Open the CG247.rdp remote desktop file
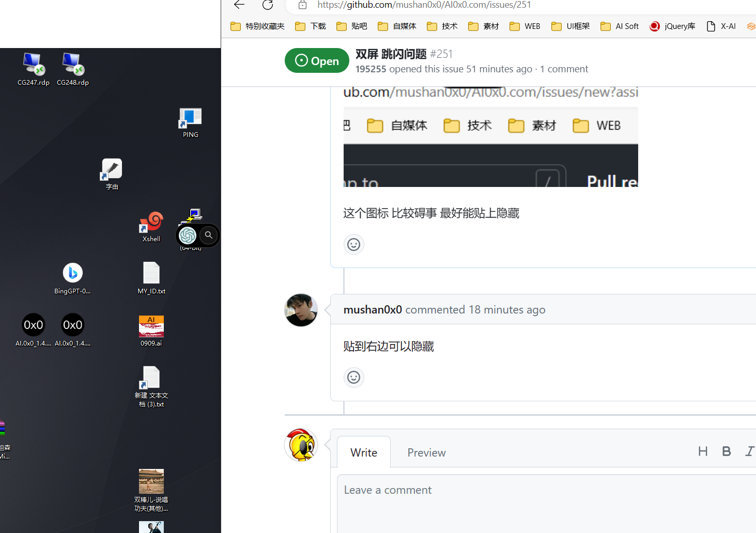 tap(33, 65)
